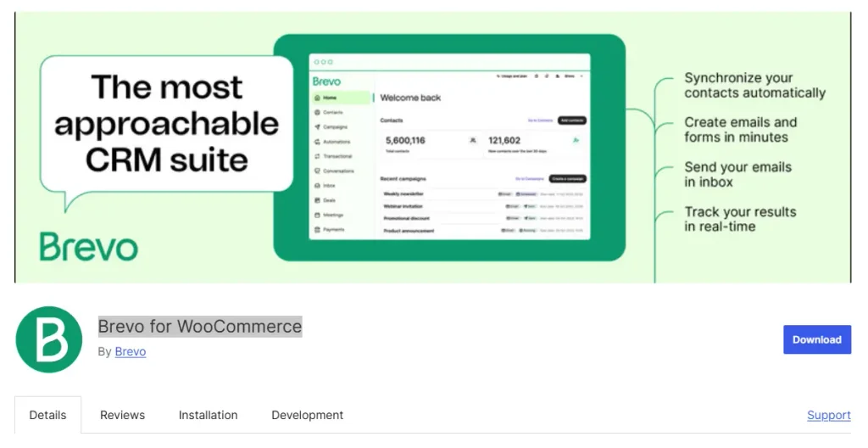Click the 5,600,116 contacts figure
The width and height of the screenshot is (868, 448).
coord(405,140)
